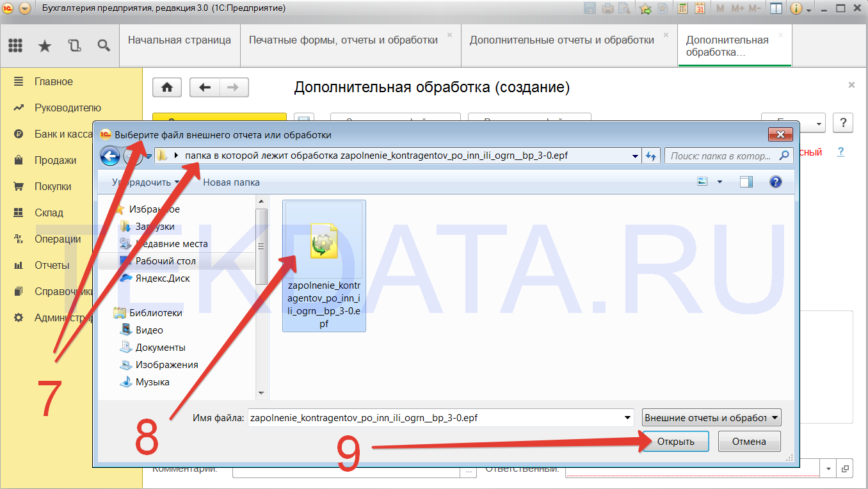
Task: Open the file name combo dropdown arrow
Action: (x=627, y=418)
